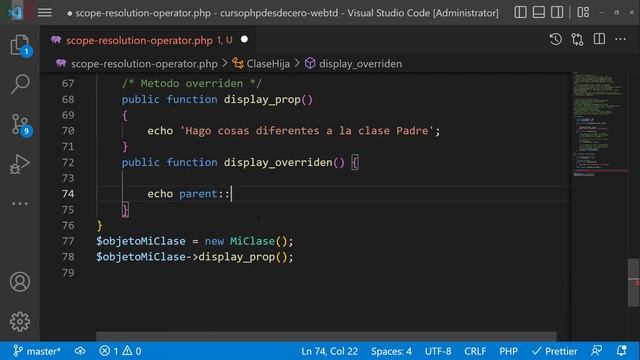Toggle secondary side bar layout button

point(557,12)
